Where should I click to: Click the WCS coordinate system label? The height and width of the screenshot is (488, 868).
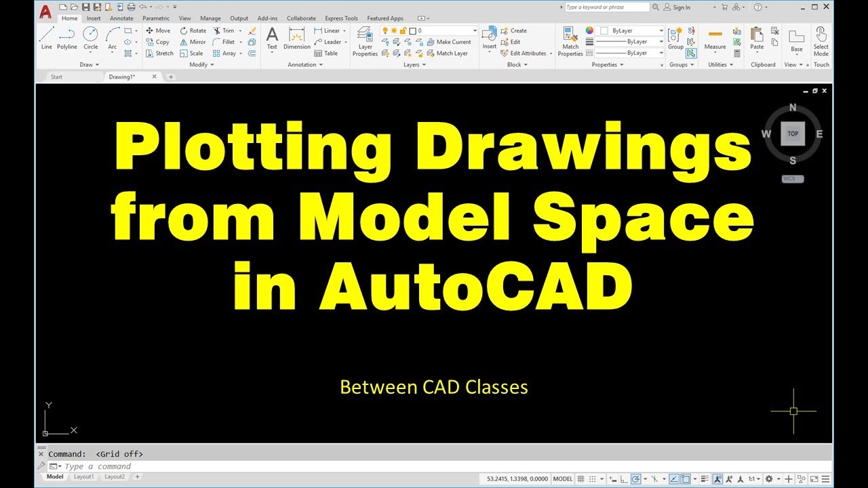tap(792, 179)
